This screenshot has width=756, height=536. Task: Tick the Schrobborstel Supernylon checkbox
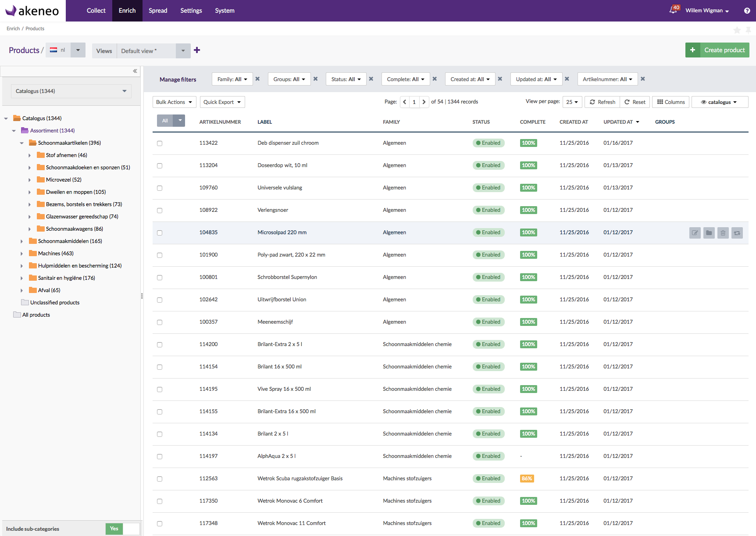[160, 278]
